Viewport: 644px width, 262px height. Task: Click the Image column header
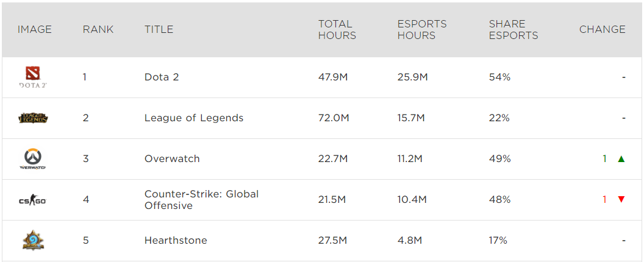click(35, 29)
